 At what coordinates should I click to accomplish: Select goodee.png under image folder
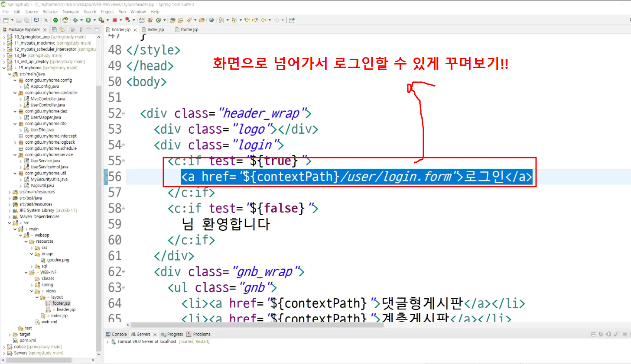click(x=58, y=260)
